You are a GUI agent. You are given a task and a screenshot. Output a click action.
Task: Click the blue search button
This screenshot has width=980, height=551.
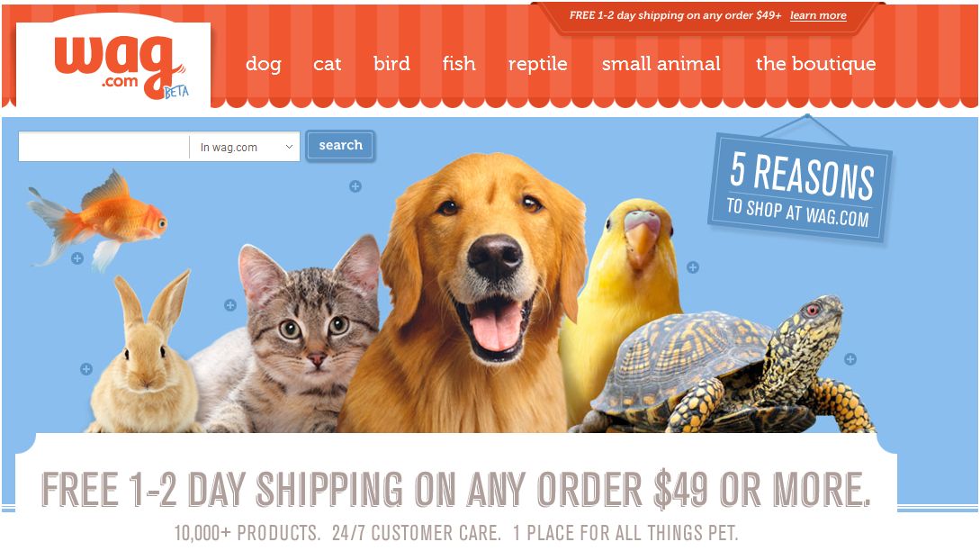[x=341, y=146]
